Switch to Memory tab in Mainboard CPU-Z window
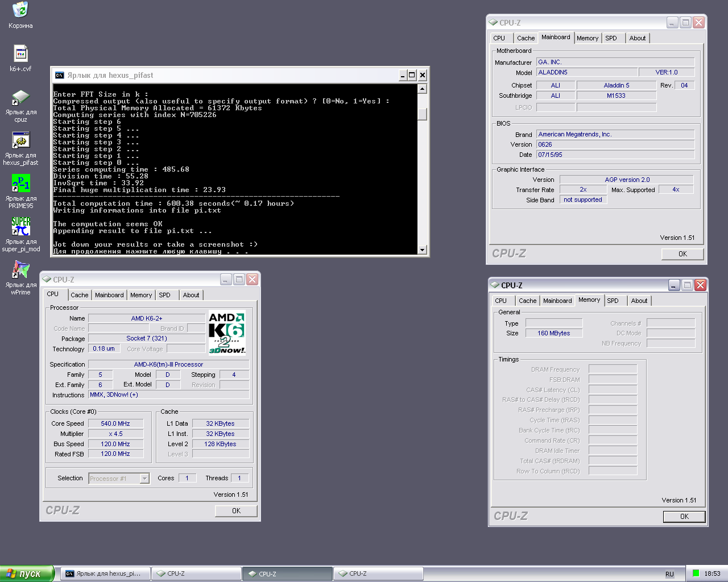Image resolution: width=728 pixels, height=582 pixels. (588, 38)
